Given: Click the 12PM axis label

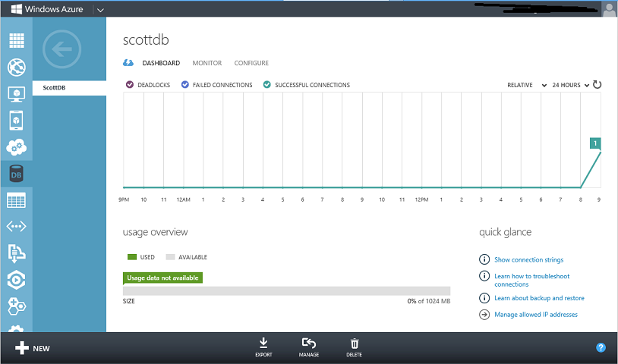Looking at the screenshot, I should pyautogui.click(x=421, y=199).
